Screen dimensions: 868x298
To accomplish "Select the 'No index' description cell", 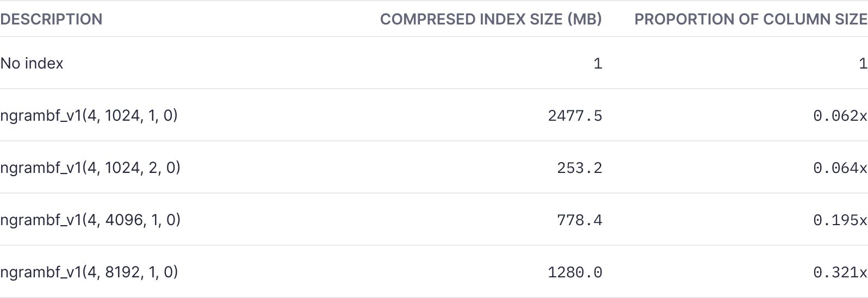I will 32,63.
